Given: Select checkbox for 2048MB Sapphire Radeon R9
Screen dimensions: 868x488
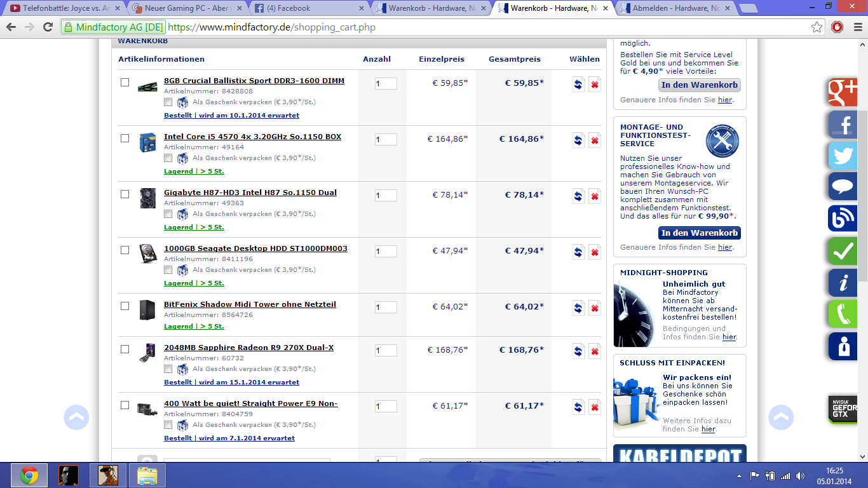Looking at the screenshot, I should coord(125,349).
